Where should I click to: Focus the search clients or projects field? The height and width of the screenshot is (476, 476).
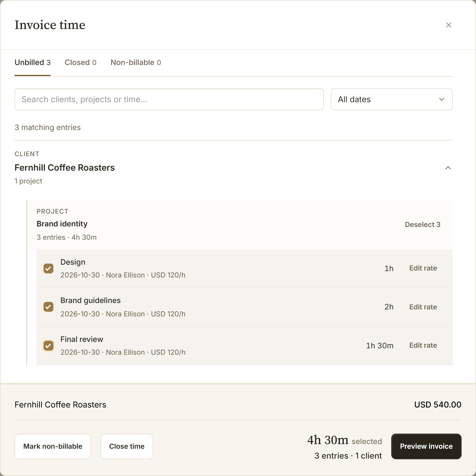point(169,99)
